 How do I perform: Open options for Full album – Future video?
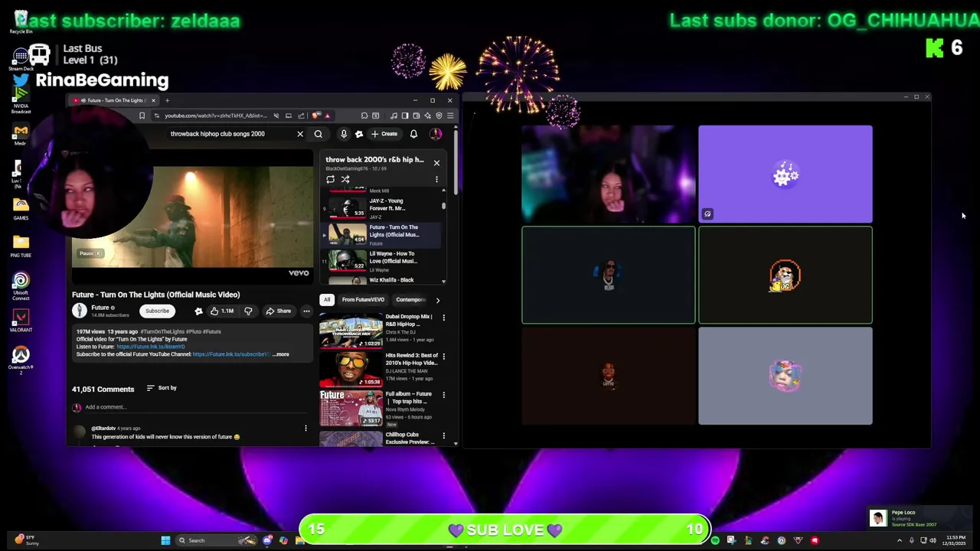point(443,394)
